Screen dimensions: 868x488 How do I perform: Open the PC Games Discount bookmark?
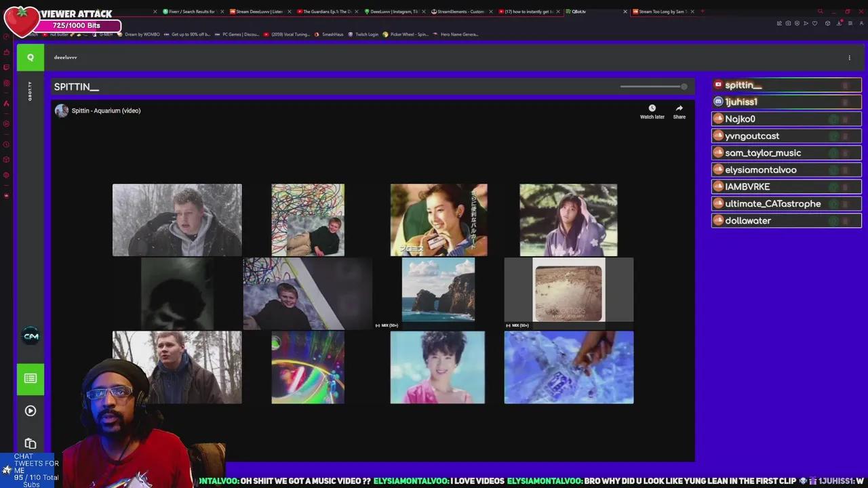pyautogui.click(x=237, y=34)
